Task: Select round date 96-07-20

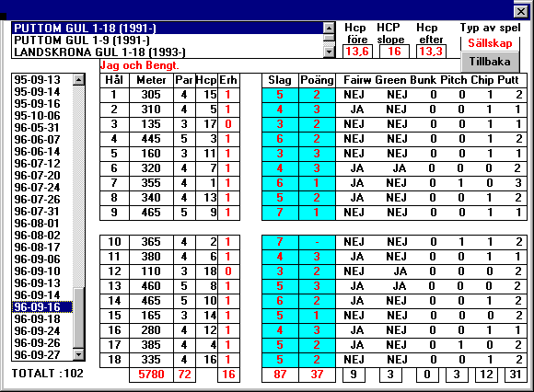Action: [x=42, y=175]
